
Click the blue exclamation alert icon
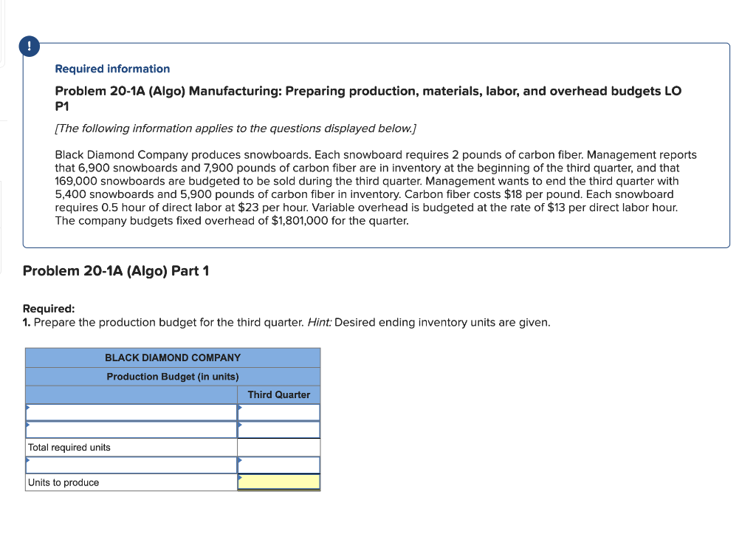pos(30,47)
